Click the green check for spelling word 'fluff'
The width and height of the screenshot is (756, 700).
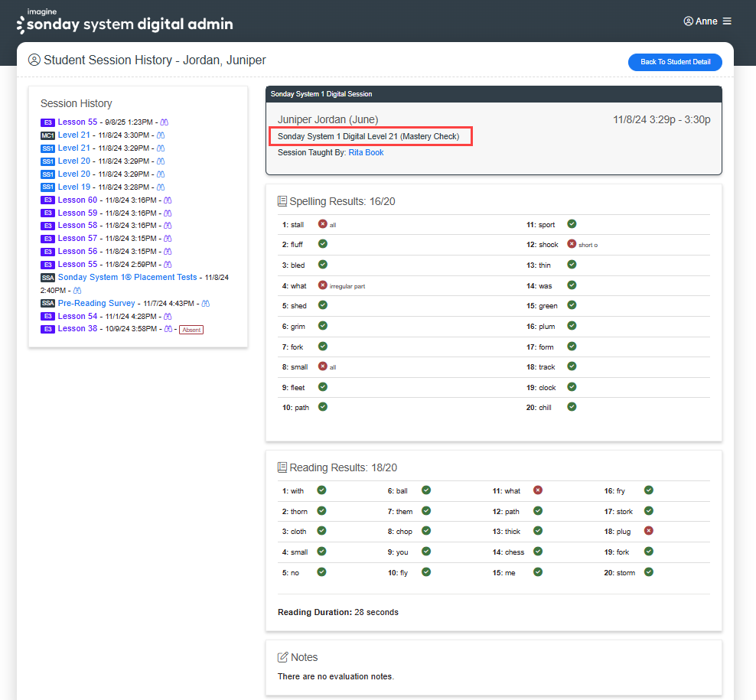[322, 243]
